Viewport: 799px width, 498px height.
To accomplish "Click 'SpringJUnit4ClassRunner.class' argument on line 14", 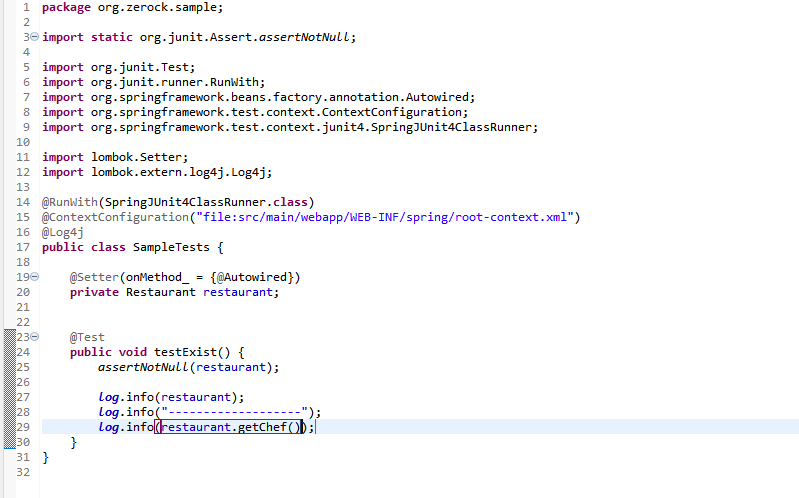I will click(206, 202).
